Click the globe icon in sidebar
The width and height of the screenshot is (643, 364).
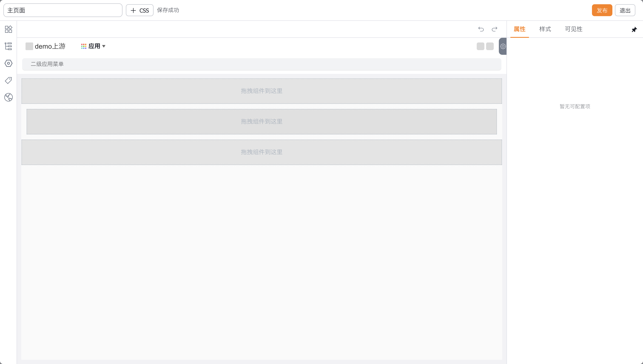pos(8,97)
